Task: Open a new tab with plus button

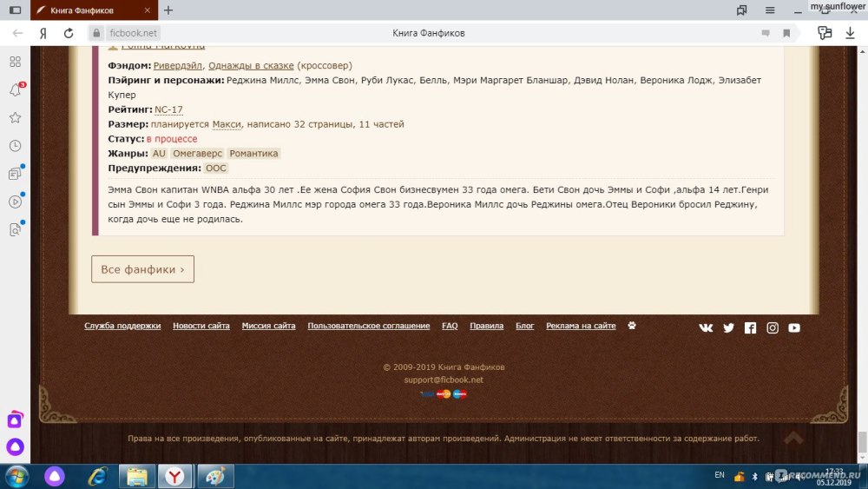Action: (168, 10)
